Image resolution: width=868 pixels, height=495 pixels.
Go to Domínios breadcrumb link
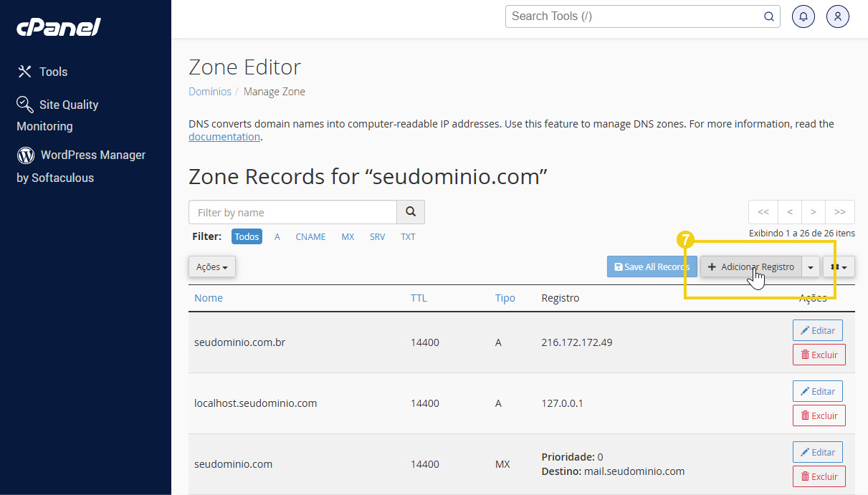[210, 92]
